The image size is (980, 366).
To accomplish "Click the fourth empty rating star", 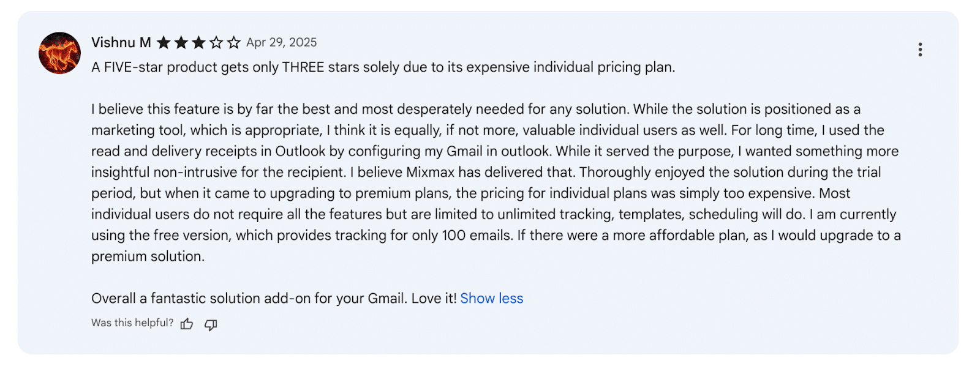I will (x=216, y=42).
